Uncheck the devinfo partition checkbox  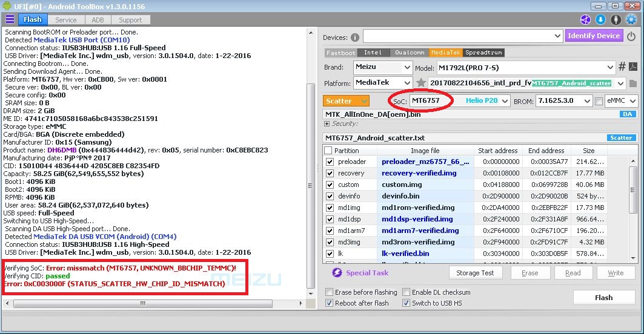330,196
